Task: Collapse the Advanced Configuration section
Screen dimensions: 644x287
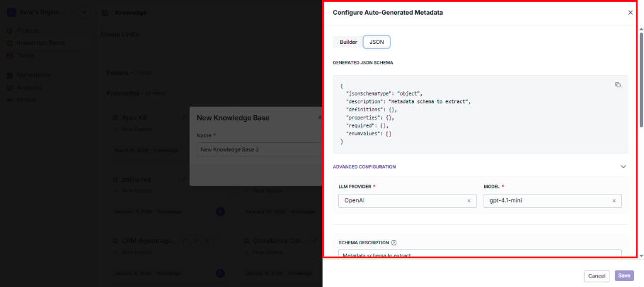Action: (623, 167)
